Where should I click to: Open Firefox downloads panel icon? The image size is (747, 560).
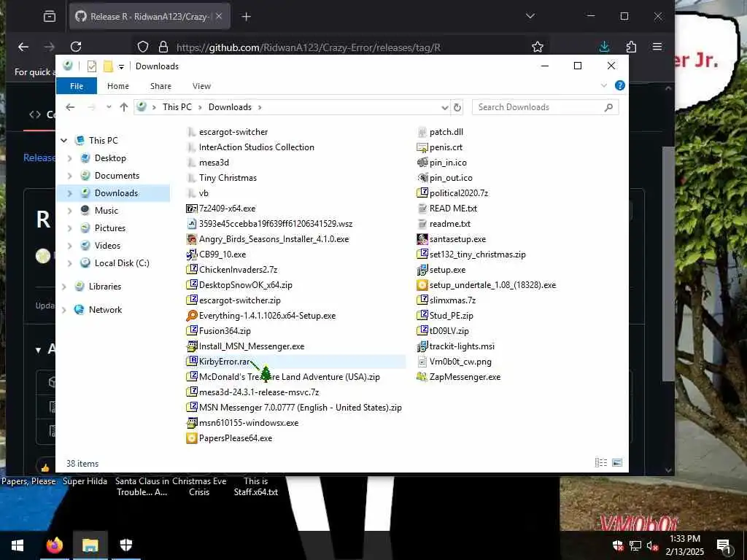click(604, 47)
